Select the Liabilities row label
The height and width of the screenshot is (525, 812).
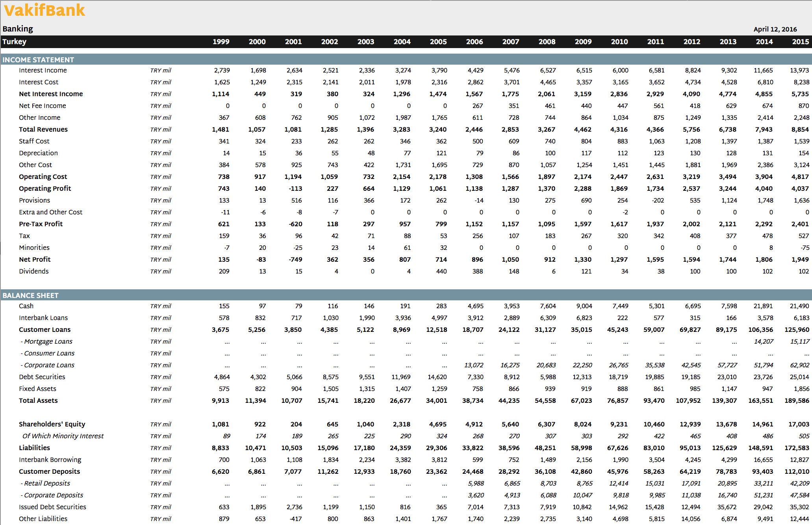point(34,448)
